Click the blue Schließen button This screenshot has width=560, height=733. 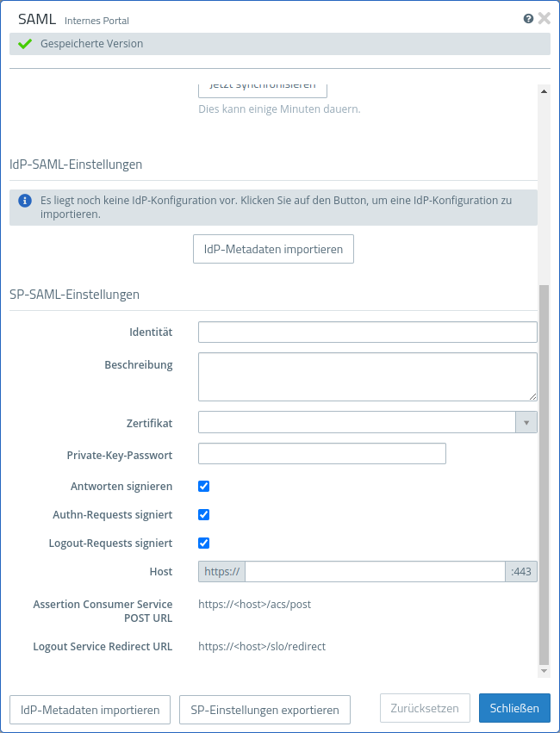(x=514, y=708)
